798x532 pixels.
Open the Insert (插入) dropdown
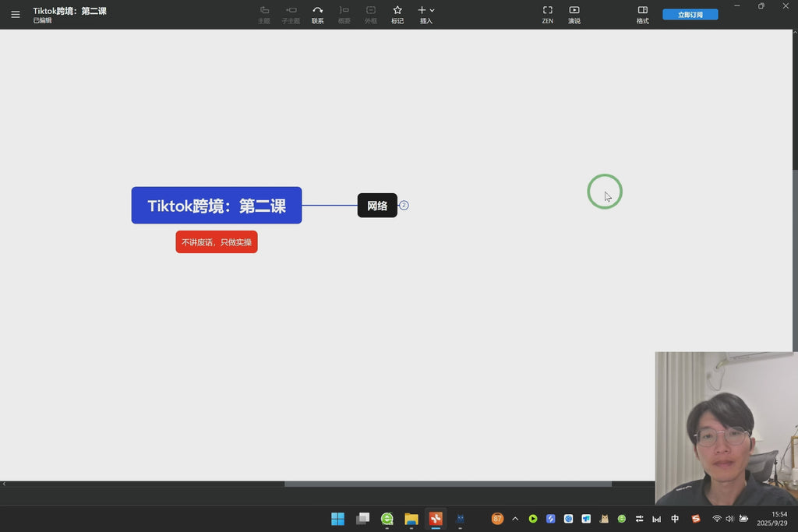[425, 14]
